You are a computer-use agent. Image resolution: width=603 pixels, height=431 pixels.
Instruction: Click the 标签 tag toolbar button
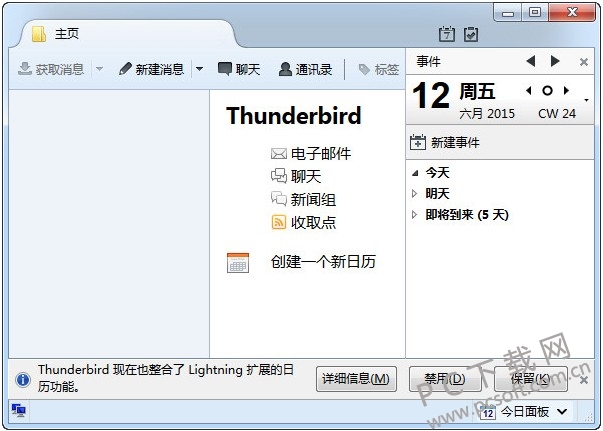[x=378, y=69]
